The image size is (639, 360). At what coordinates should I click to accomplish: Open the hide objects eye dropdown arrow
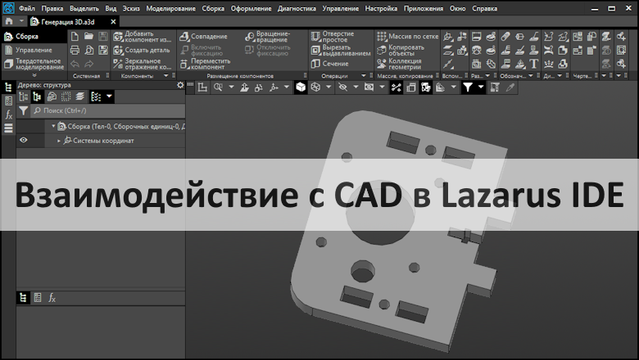356,87
